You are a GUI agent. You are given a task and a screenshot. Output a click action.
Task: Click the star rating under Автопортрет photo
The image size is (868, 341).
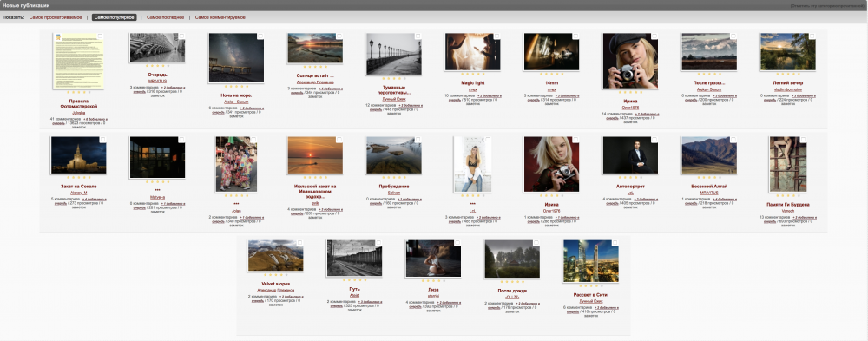[x=630, y=178]
